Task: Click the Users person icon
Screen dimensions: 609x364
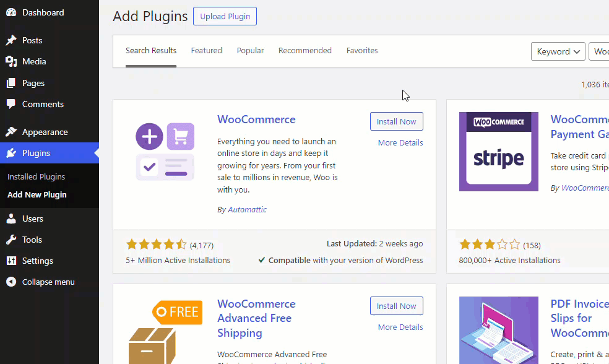Action: [x=11, y=219]
